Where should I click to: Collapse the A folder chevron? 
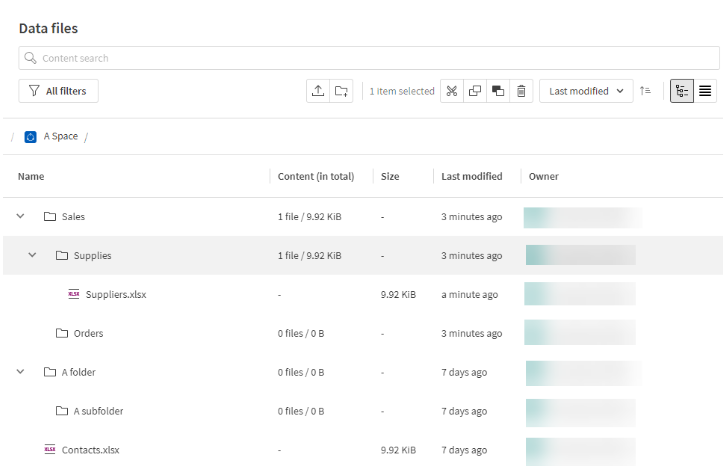coord(21,372)
